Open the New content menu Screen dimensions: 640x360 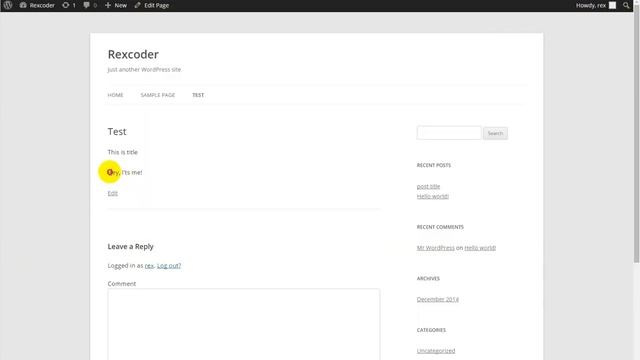tap(116, 5)
